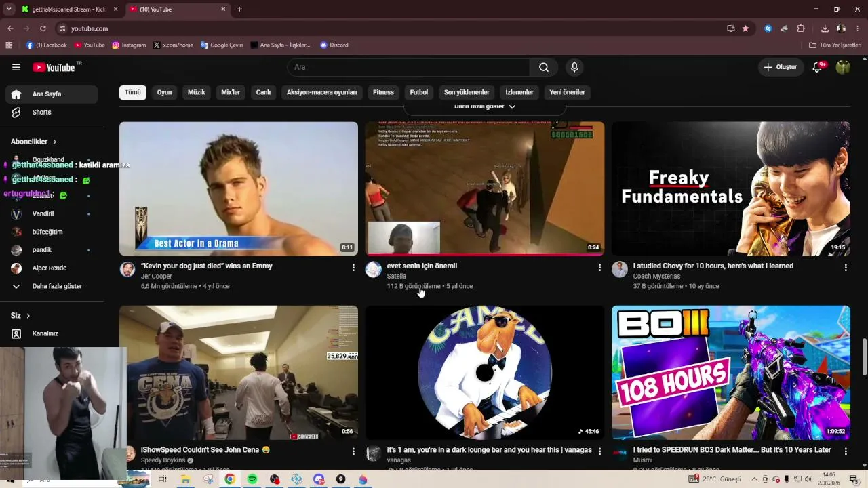Image resolution: width=868 pixels, height=488 pixels.
Task: Open the "Oluştur" create menu
Action: tap(781, 67)
